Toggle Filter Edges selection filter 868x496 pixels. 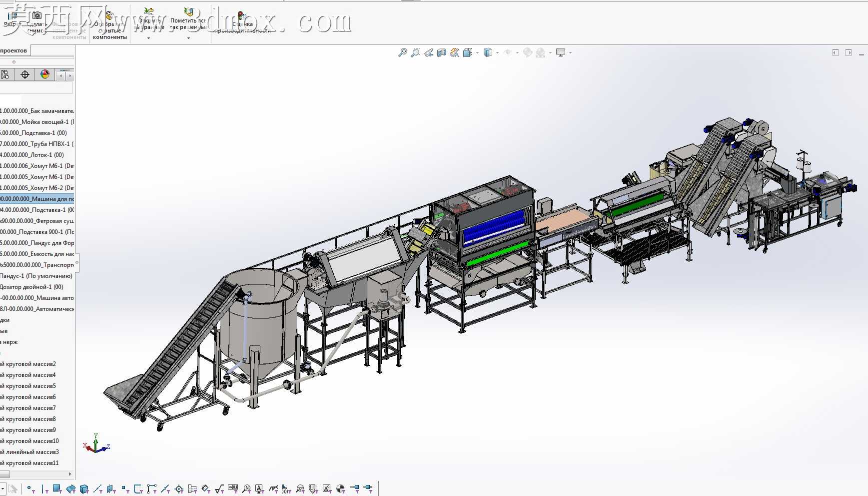pyautogui.click(x=44, y=489)
